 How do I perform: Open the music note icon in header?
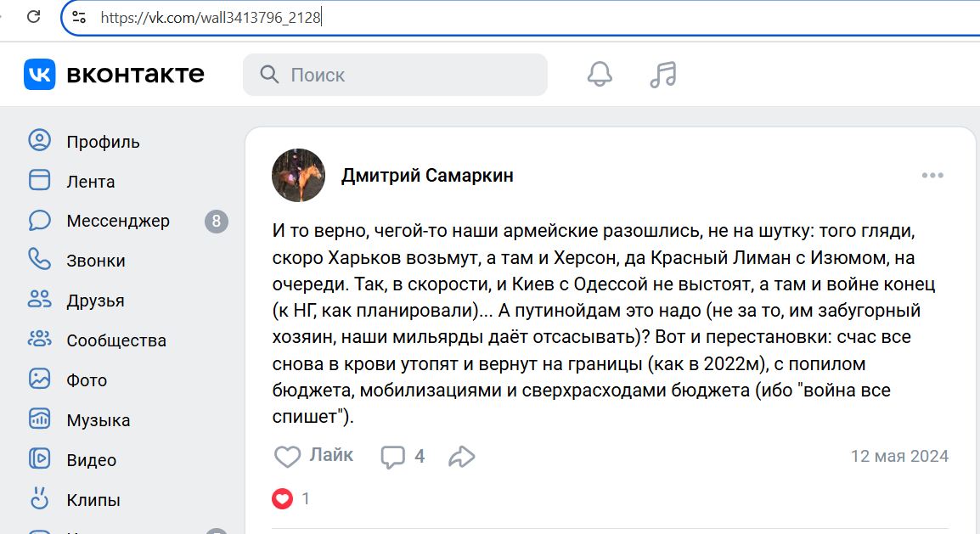[662, 75]
